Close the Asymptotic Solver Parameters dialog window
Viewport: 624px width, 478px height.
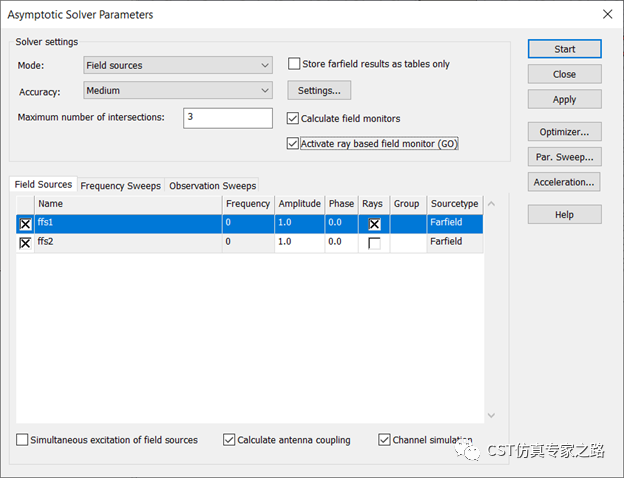(x=606, y=14)
